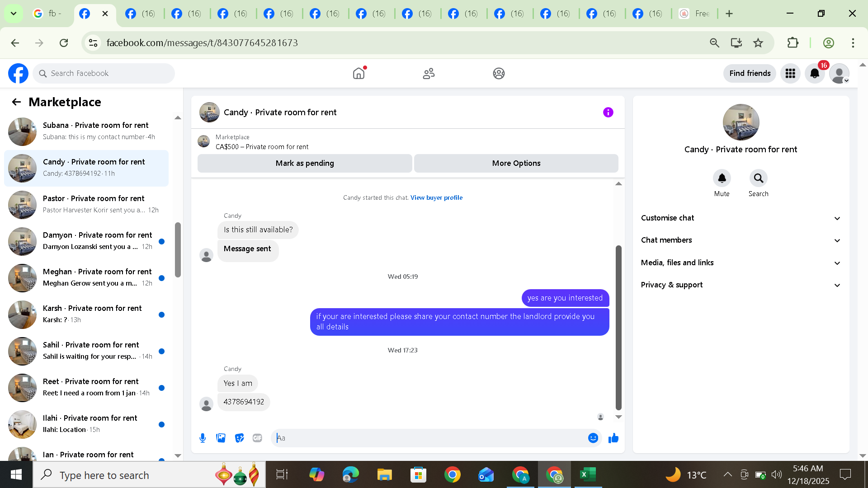
Task: View site information icon in address bar
Action: (93, 43)
